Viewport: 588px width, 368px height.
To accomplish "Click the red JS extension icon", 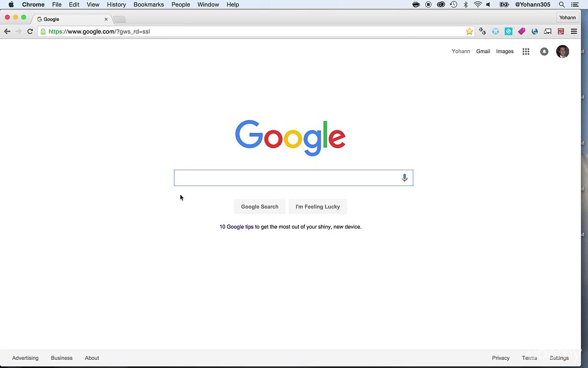I will point(561,32).
